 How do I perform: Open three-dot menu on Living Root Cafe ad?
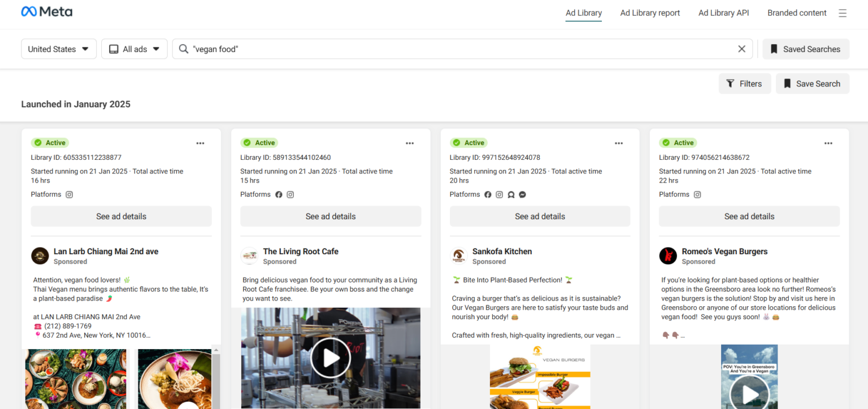pyautogui.click(x=410, y=143)
